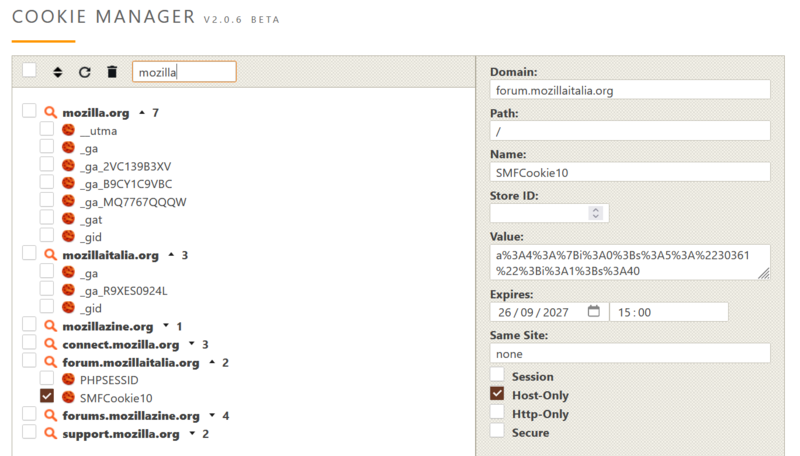Click the cookie icon next to SMFCookie10
This screenshot has width=800, height=456.
68,397
